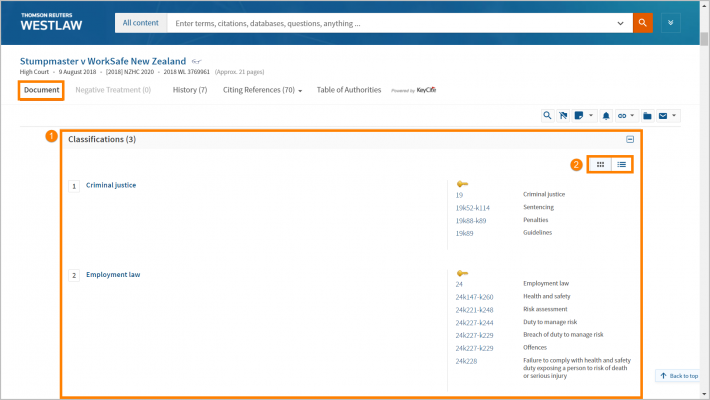Select the Negative Treatment (0) tab
The image size is (710, 400).
coord(113,90)
